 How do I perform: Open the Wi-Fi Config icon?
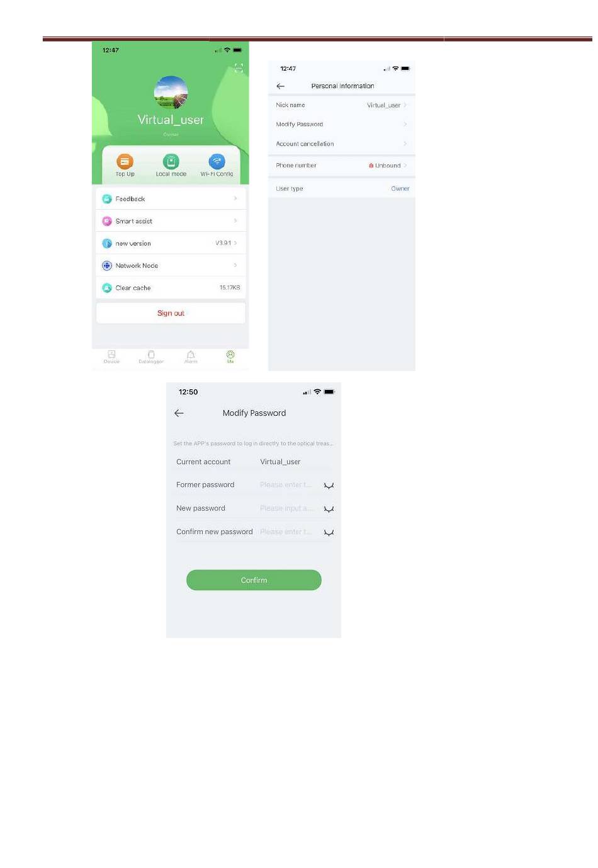pos(217,161)
